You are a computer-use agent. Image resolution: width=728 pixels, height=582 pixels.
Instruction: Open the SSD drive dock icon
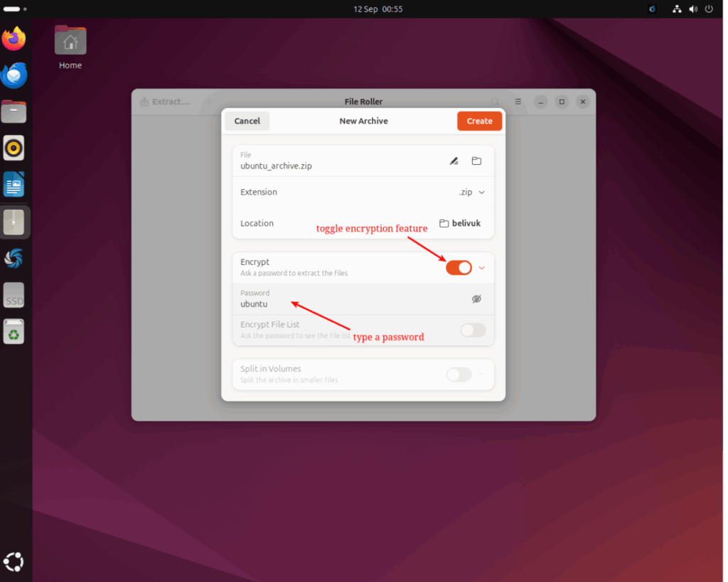(14, 296)
